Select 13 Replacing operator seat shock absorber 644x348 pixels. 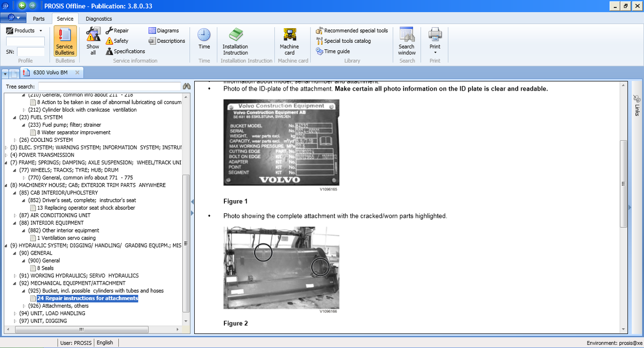[86, 208]
